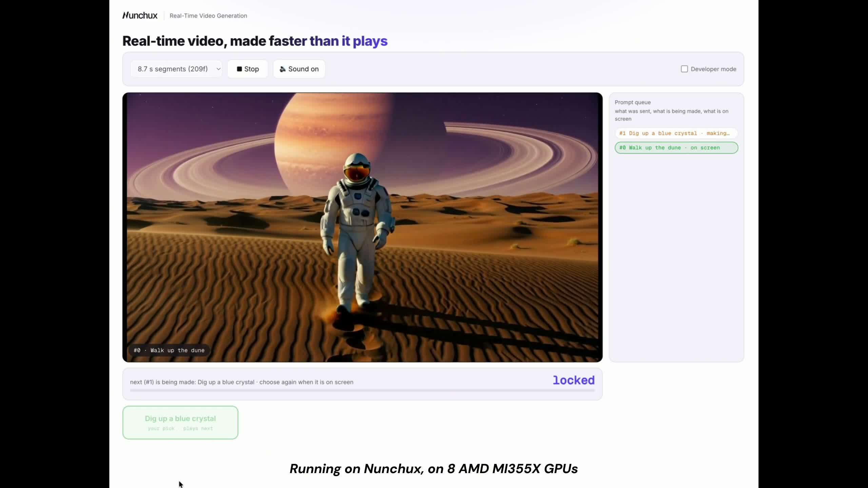This screenshot has width=868, height=488.
Task: Click the Prompt queue heading
Action: 633,102
